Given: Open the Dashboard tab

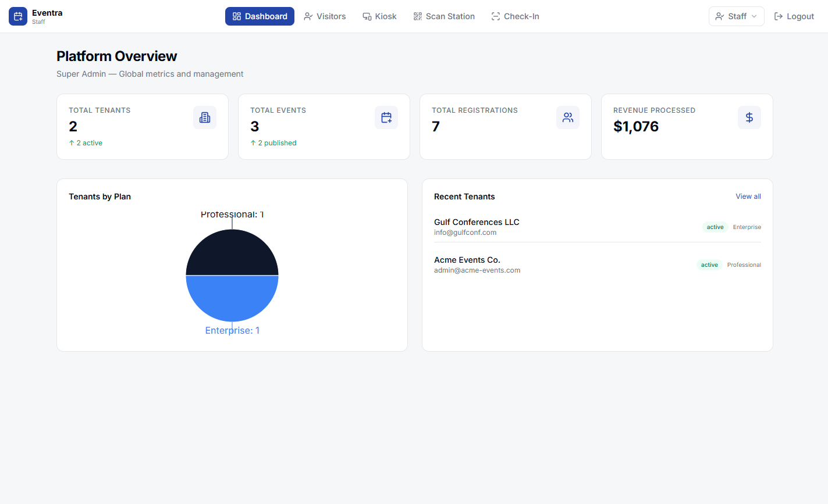Looking at the screenshot, I should click(x=260, y=16).
